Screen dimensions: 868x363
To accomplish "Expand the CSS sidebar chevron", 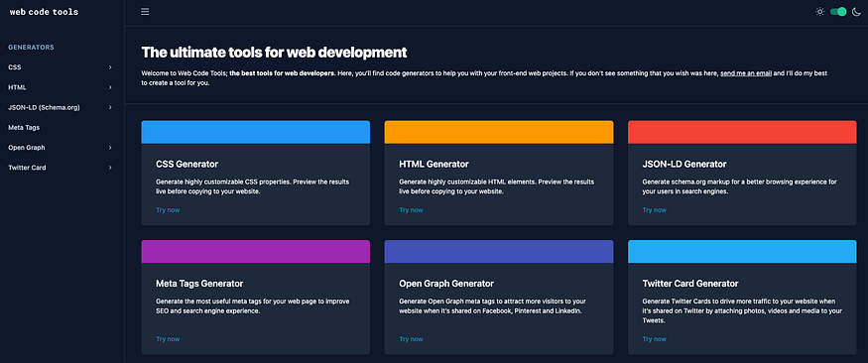I will pyautogui.click(x=110, y=67).
